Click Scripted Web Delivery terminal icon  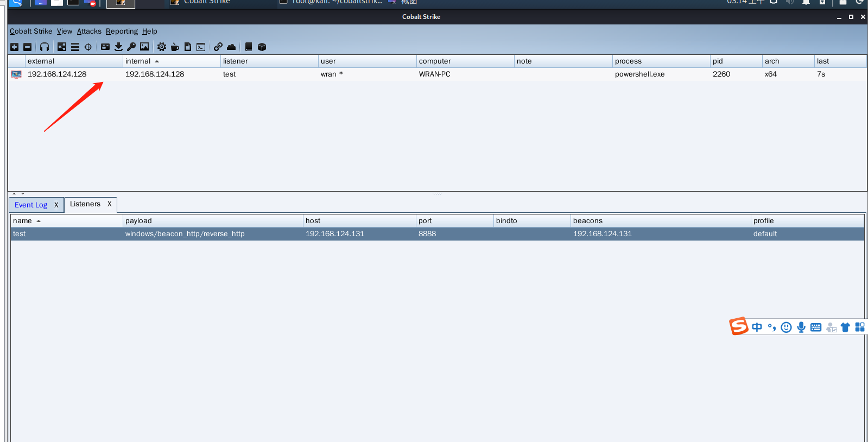click(201, 47)
